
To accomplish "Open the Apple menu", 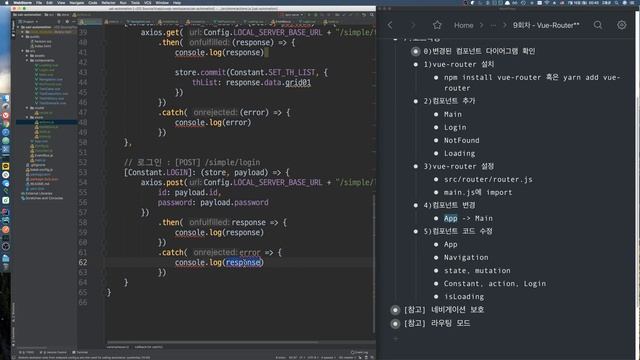I will 6,2.
